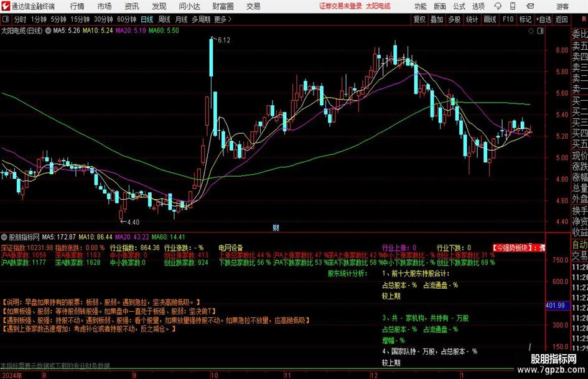This screenshot has width=588, height=379.
Task: Open the 行情 menu
Action: (77, 6)
